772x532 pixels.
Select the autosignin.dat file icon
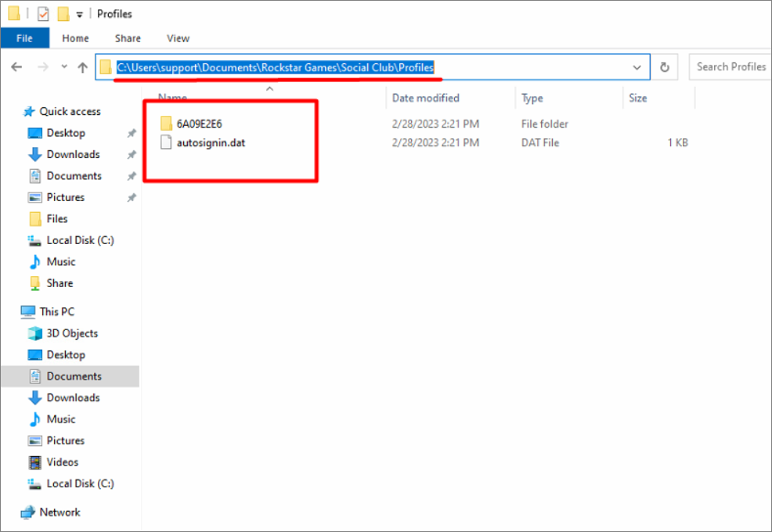[165, 142]
